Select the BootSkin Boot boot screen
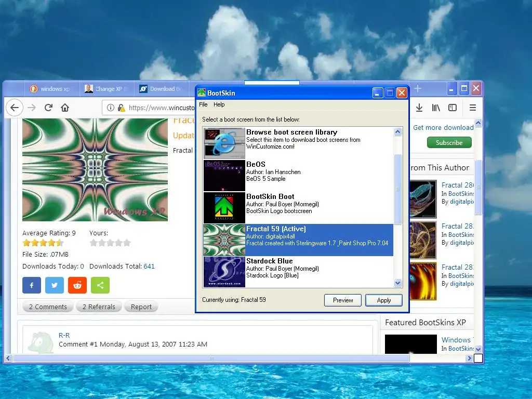 [x=298, y=208]
